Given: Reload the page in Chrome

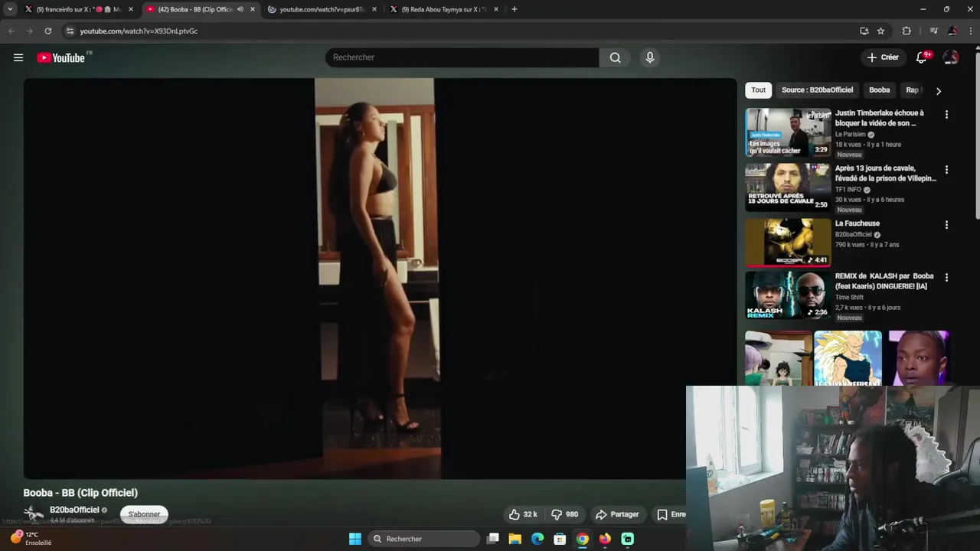Looking at the screenshot, I should click(x=47, y=31).
